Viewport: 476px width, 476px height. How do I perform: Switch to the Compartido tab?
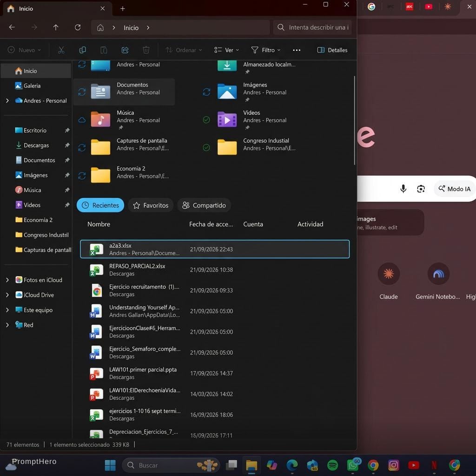[204, 205]
